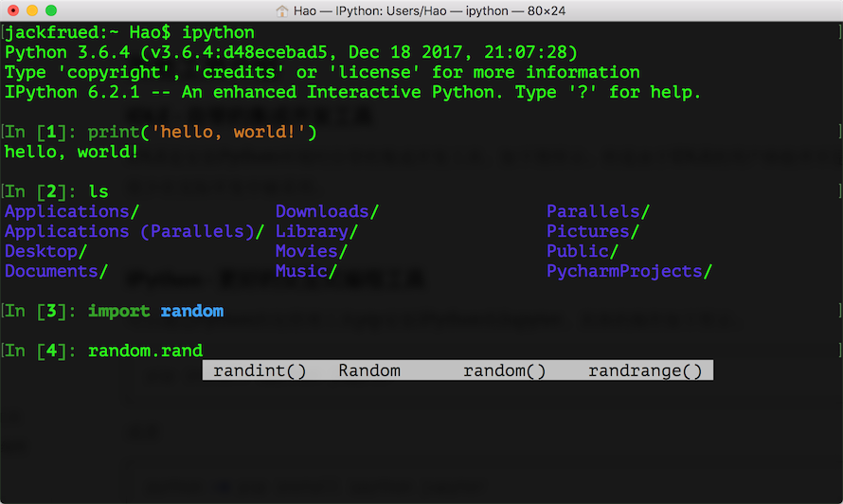Close the terminal window with red button

click(13, 10)
